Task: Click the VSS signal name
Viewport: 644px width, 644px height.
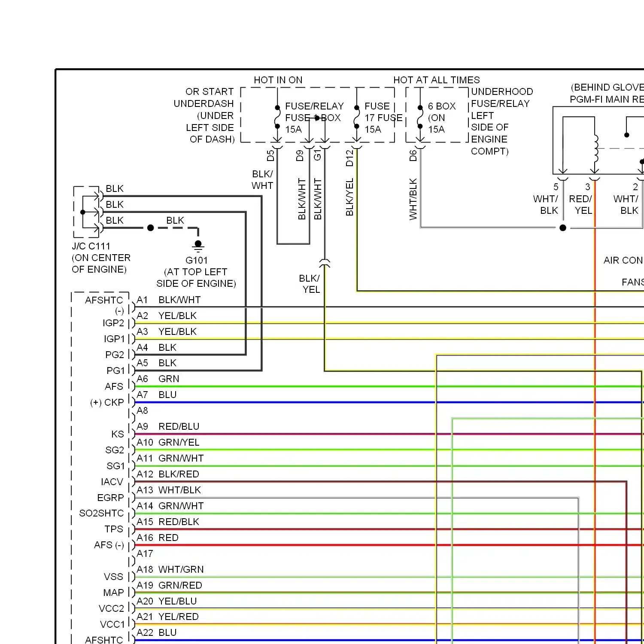Action: pos(113,577)
